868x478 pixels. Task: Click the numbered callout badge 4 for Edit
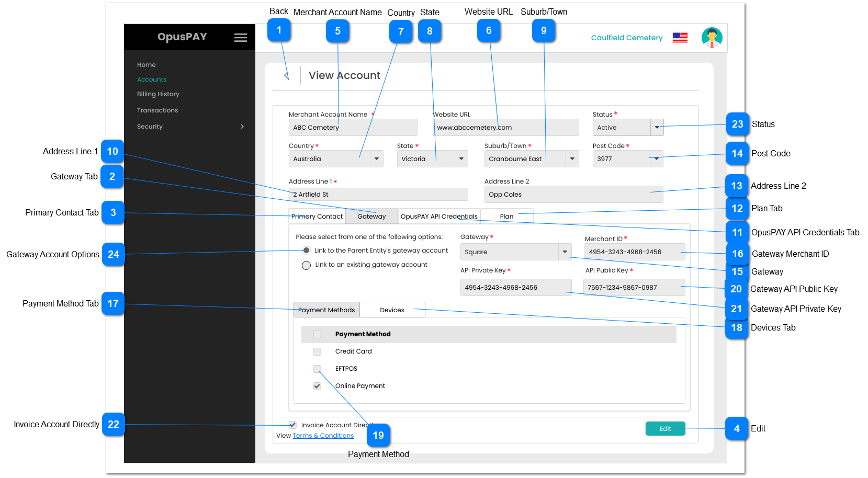(x=736, y=429)
